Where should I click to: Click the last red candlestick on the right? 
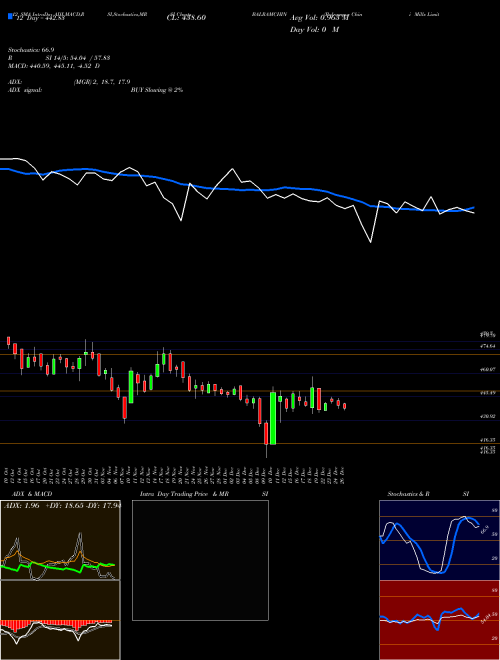pyautogui.click(x=345, y=406)
